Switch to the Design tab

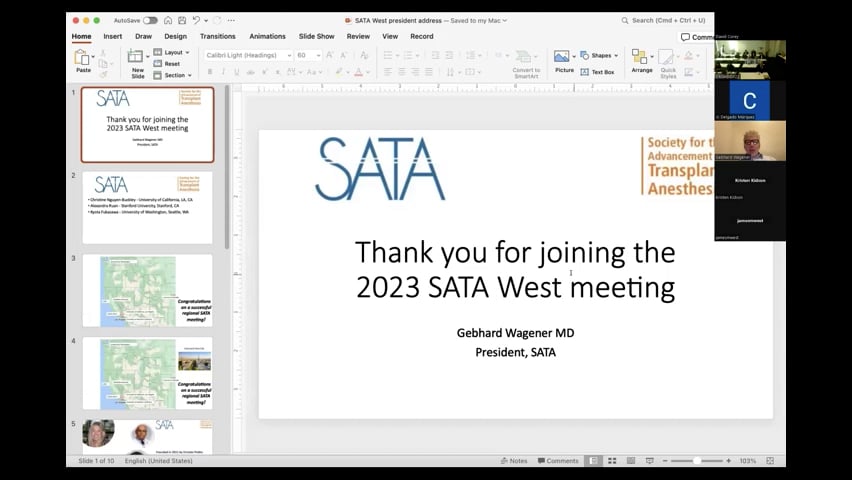176,36
